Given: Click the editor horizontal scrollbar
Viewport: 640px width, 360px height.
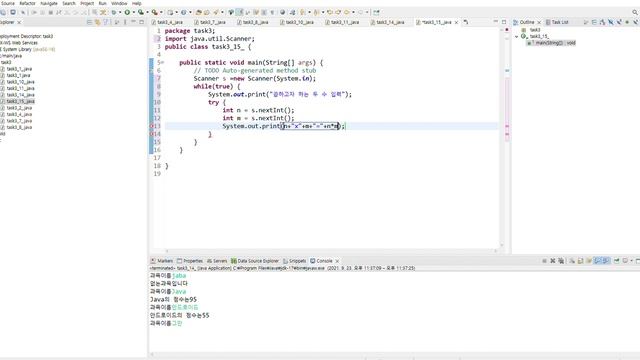Looking at the screenshot, I should pos(331,251).
